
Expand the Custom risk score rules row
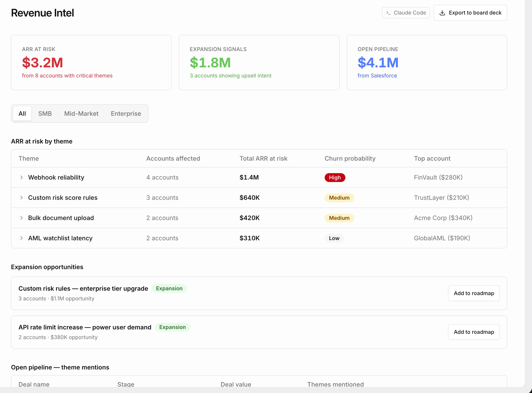(21, 198)
